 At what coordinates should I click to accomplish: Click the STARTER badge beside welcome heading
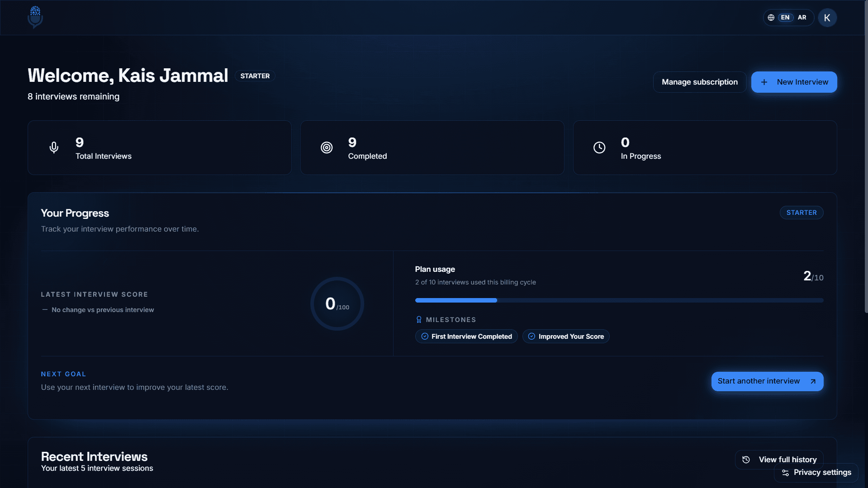point(255,76)
